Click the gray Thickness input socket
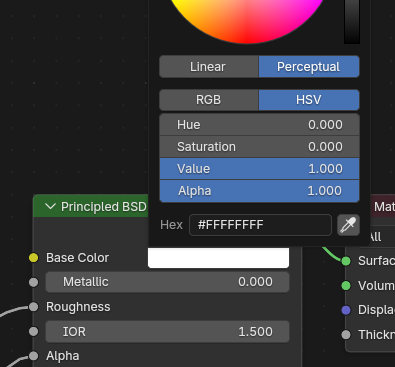Screen dimensions: 395x367 [346, 335]
